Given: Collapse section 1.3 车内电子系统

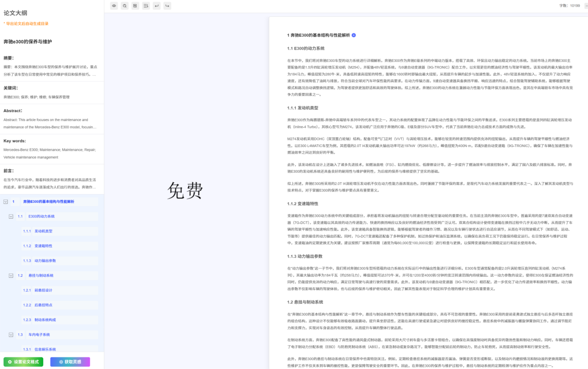Looking at the screenshot, I should 11,335.
